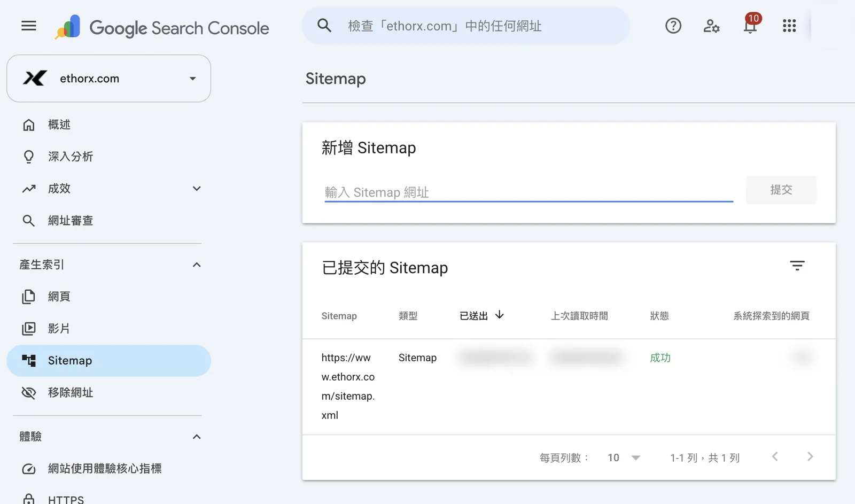Viewport: 855px width, 504px height.
Task: Select Sitemap in the sidebar
Action: 108,361
